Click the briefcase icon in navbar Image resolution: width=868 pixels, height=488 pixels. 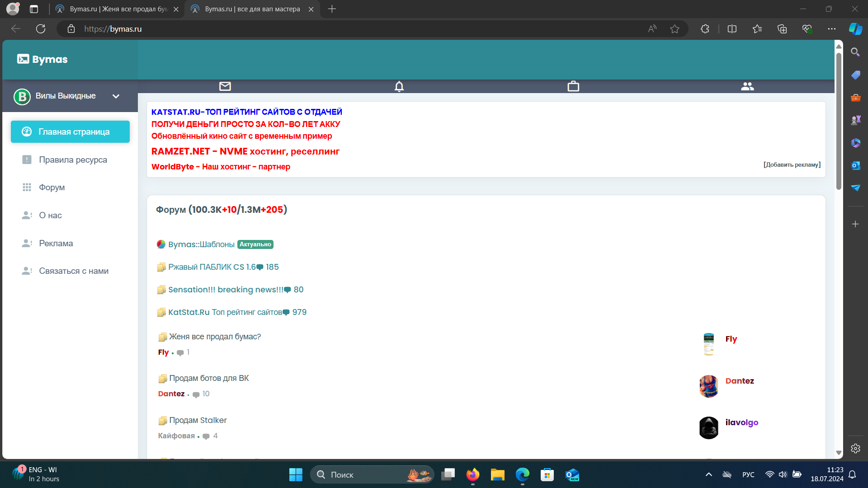coord(573,86)
